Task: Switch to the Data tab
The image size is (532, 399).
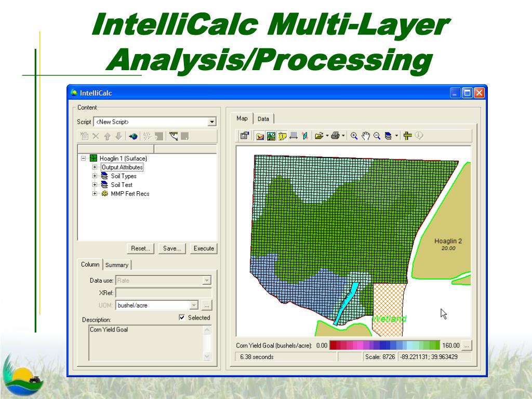Action: (263, 119)
